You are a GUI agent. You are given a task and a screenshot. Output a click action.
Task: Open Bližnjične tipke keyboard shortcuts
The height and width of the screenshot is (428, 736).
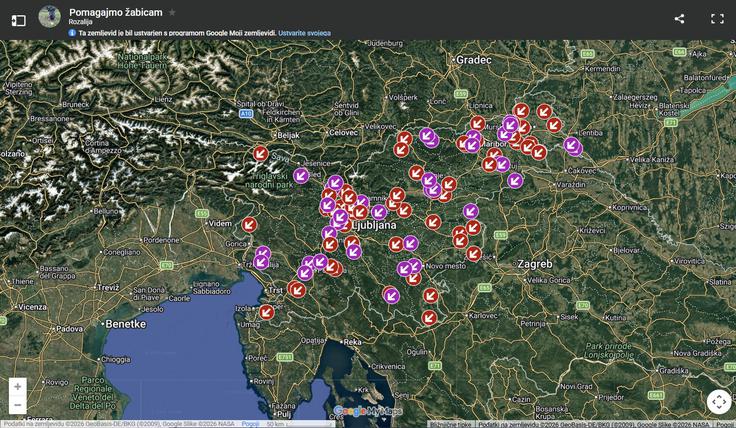click(450, 424)
